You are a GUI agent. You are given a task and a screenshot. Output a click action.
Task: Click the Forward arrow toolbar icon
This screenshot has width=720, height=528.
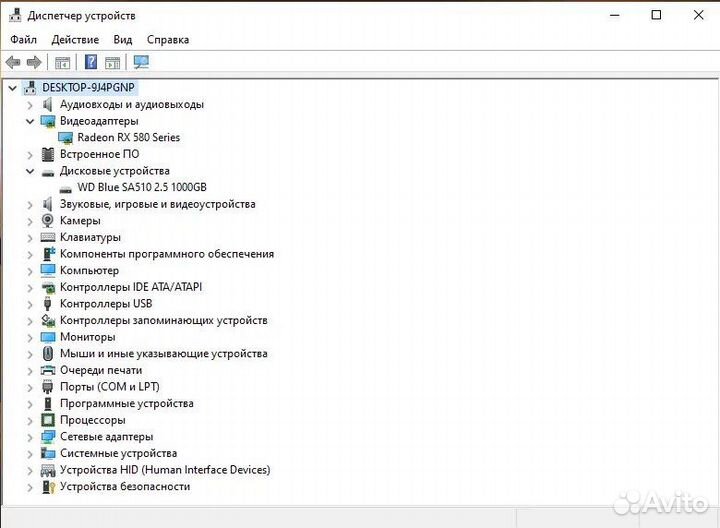[34, 62]
